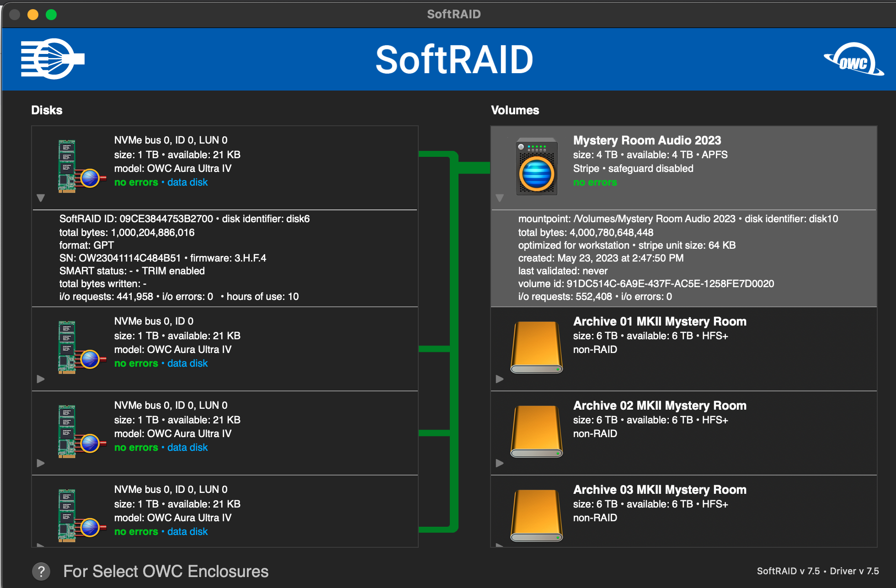This screenshot has width=896, height=588.
Task: Click the Mystery Room Audio 2023 volume icon
Action: [537, 167]
